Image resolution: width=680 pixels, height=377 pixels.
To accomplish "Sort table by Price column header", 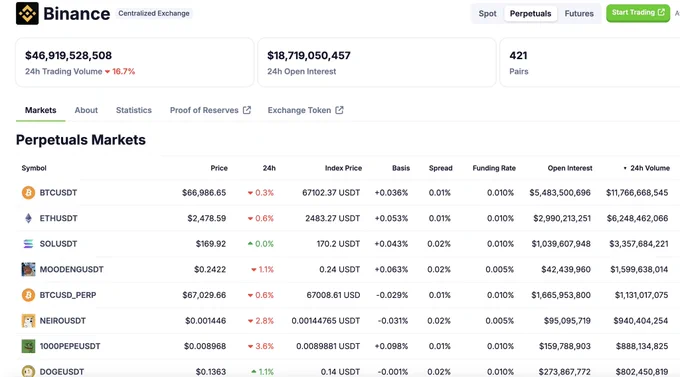I will pyautogui.click(x=219, y=168).
